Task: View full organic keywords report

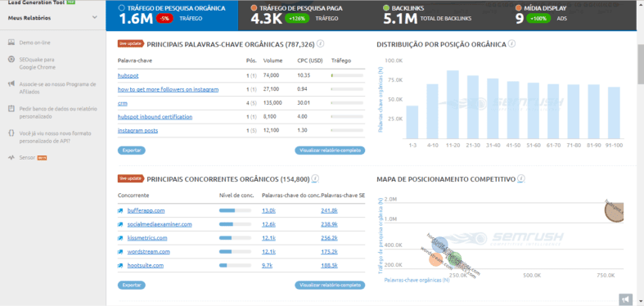Action: pyautogui.click(x=330, y=151)
